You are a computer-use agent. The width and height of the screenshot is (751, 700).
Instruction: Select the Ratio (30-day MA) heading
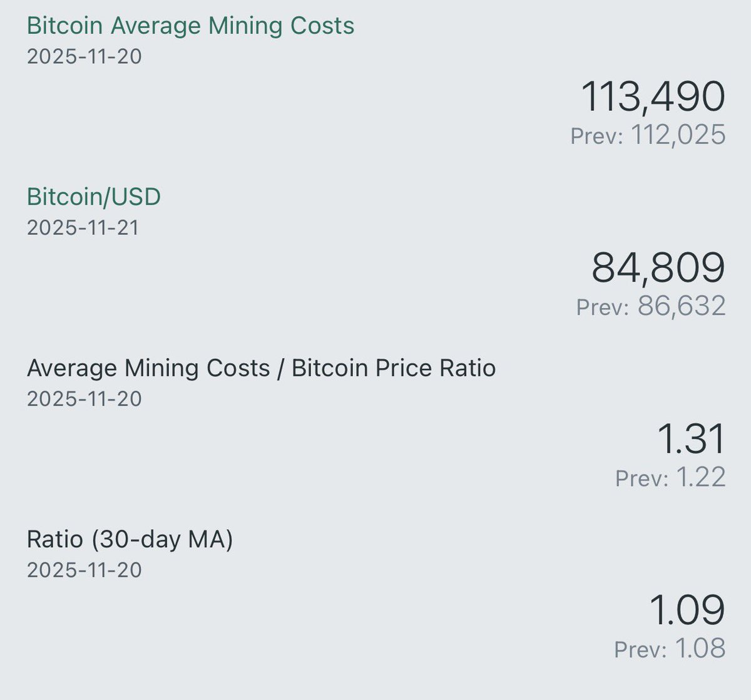130,539
